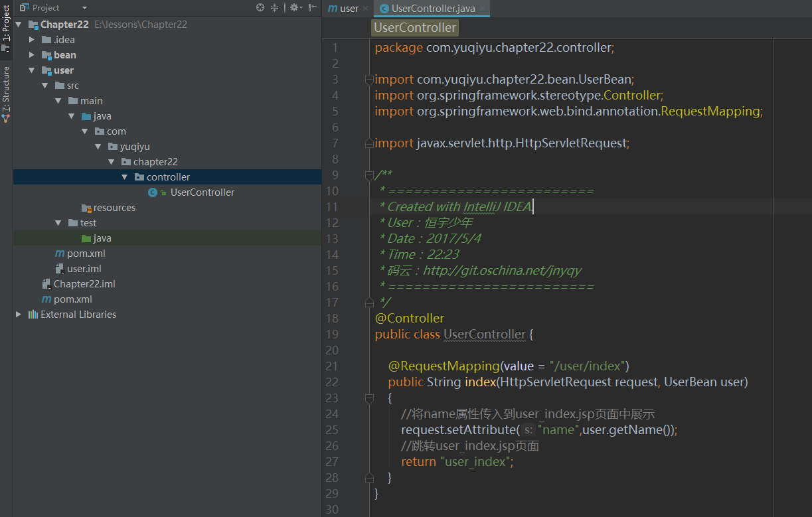Screen dimensions: 812x517
Task: Click the collapse all icon in Project panel
Action: 276,7
